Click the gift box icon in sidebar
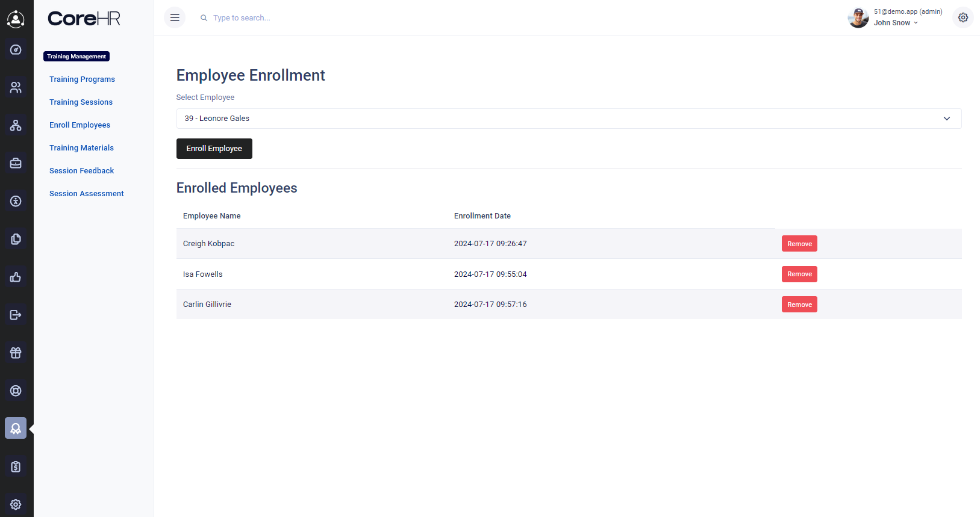Viewport: 980px width, 517px height. pyautogui.click(x=16, y=353)
